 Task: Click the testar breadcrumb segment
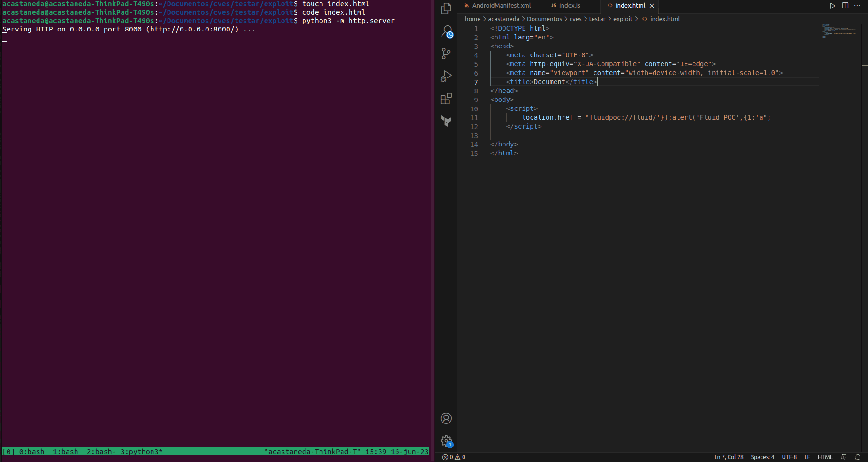(597, 19)
